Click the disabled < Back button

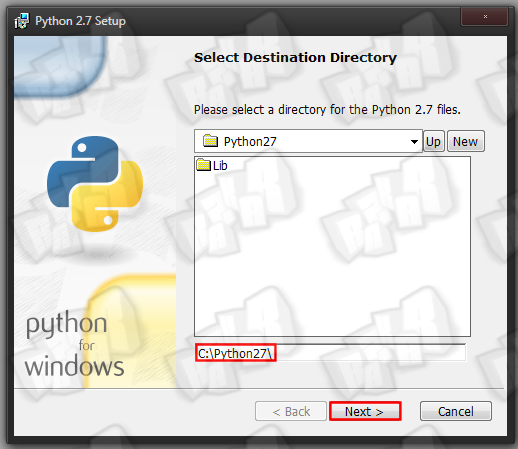[x=291, y=411]
